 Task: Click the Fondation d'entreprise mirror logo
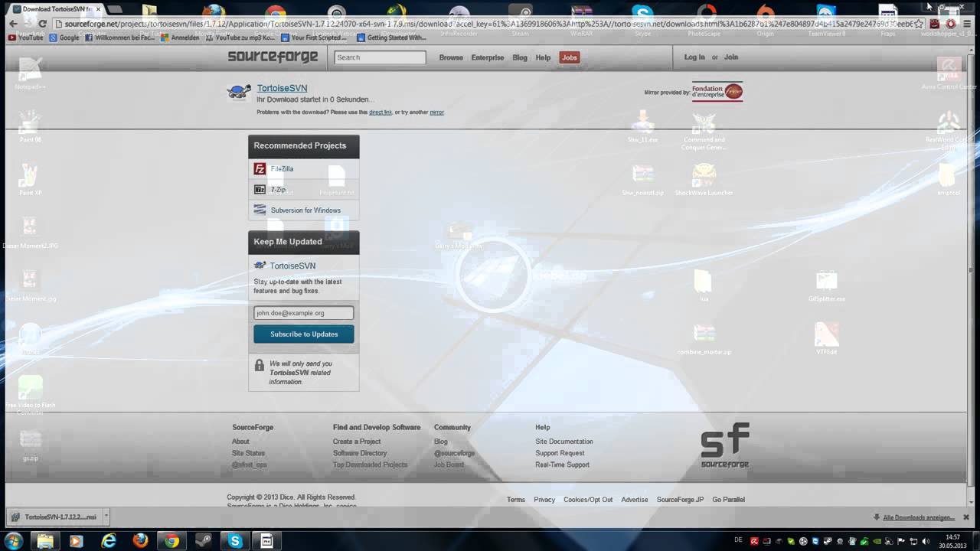pyautogui.click(x=717, y=92)
